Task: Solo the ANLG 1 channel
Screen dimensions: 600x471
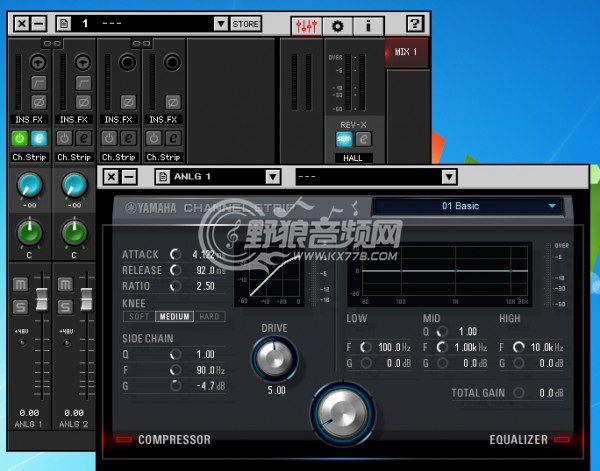Action: [20, 307]
